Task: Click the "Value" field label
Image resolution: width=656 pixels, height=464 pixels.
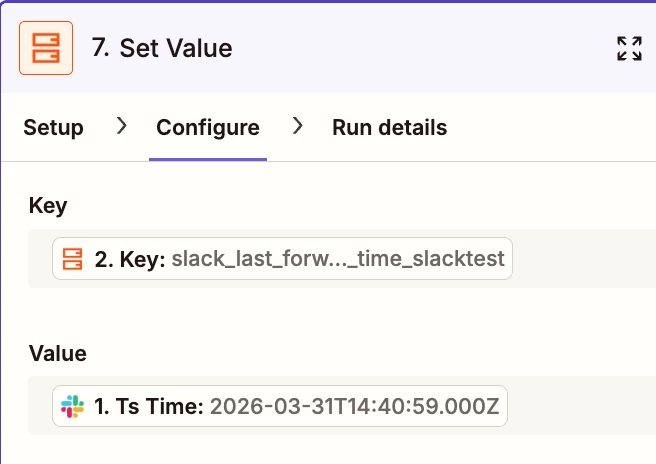Action: pos(57,353)
